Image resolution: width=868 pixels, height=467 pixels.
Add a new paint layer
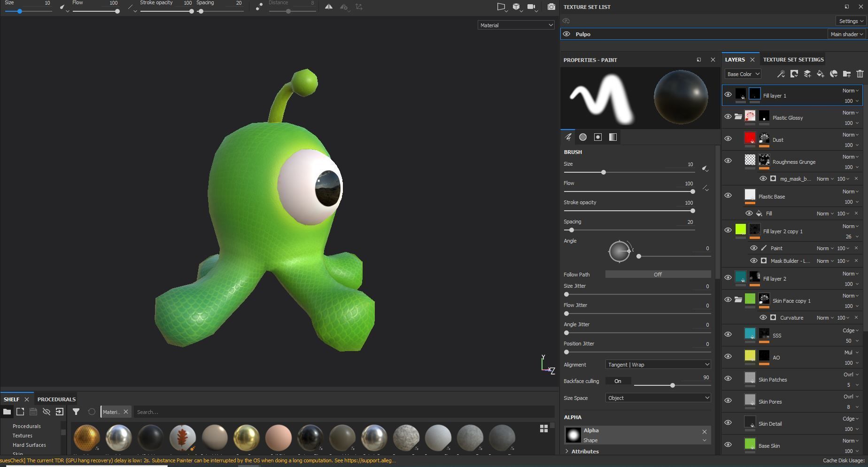807,74
